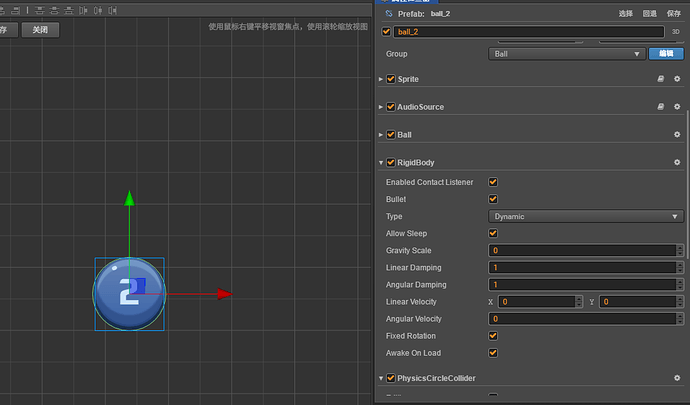The width and height of the screenshot is (690, 405).
Task: Click the 关闭 button in scene view
Action: click(40, 30)
